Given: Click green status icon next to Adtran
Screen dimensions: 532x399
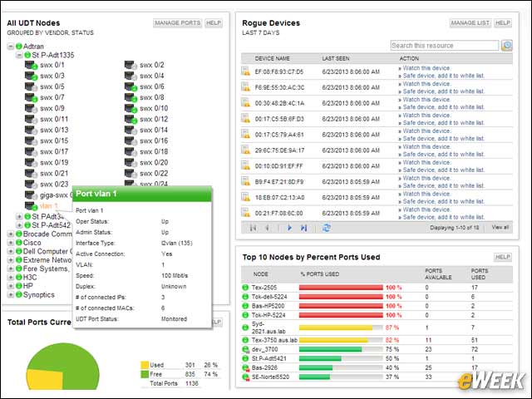Looking at the screenshot, I should pyautogui.click(x=19, y=47).
